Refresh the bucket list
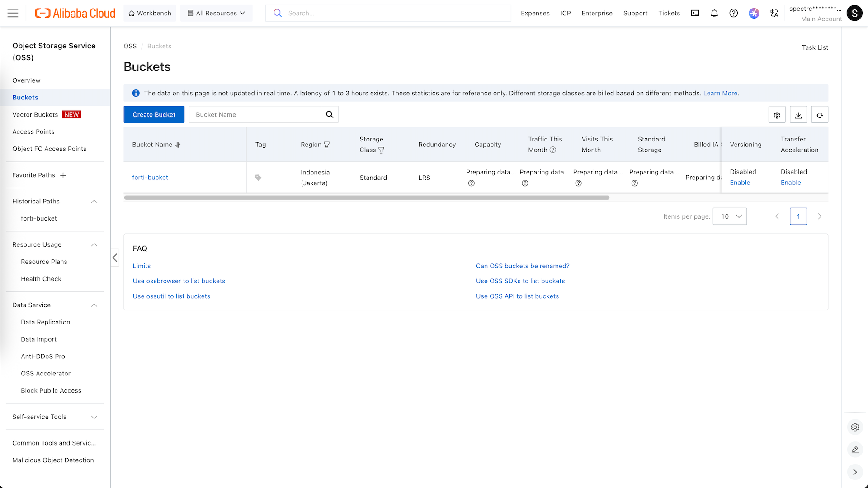Viewport: 868px width, 488px height. coord(820,115)
